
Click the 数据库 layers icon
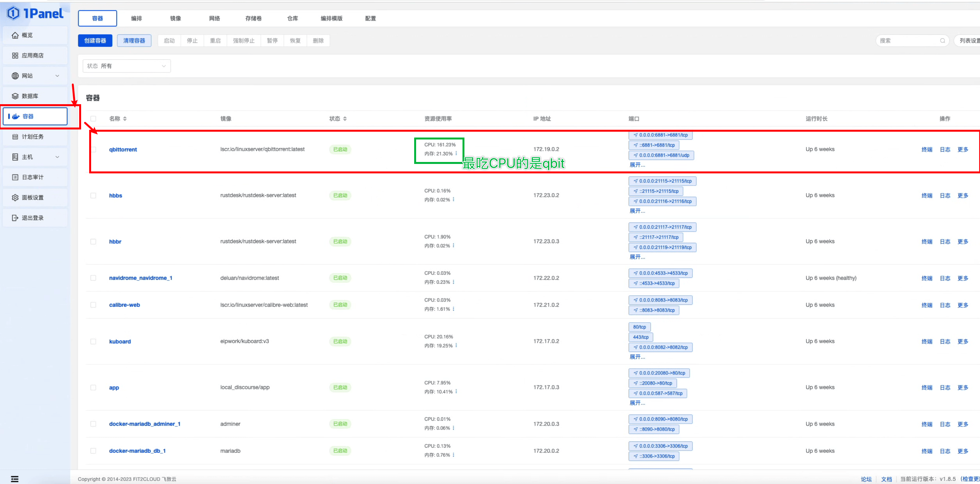pyautogui.click(x=15, y=96)
